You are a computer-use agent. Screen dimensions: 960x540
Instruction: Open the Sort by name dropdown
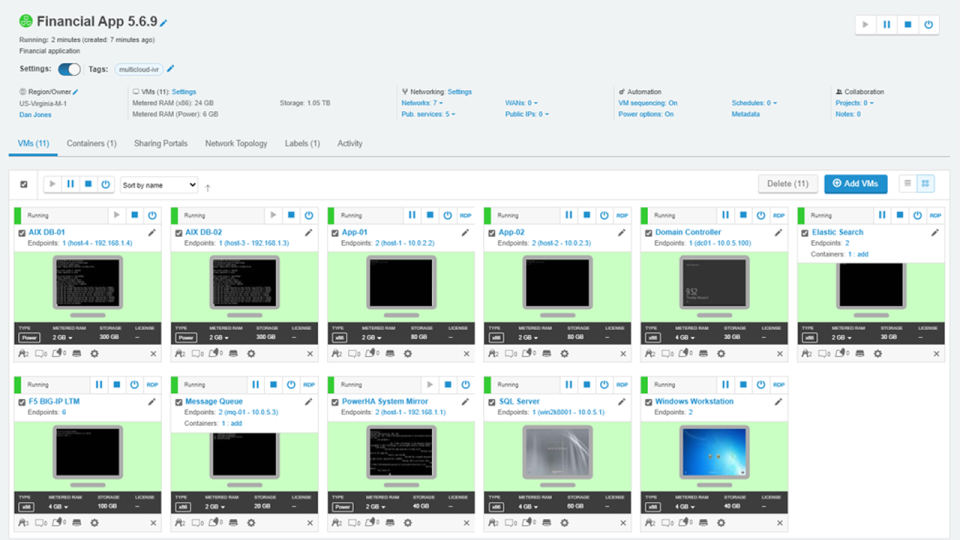pos(159,185)
